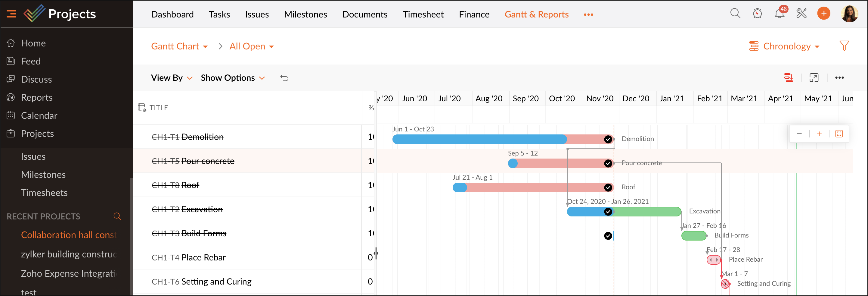Open Collaboration hall recent project
The height and width of the screenshot is (296, 868).
pyautogui.click(x=69, y=235)
